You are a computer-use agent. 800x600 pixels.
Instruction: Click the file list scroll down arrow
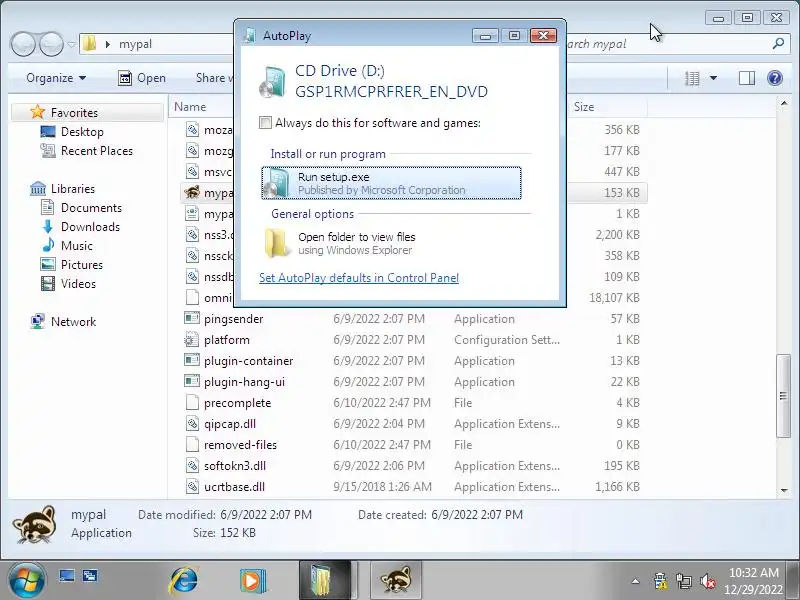(x=784, y=491)
